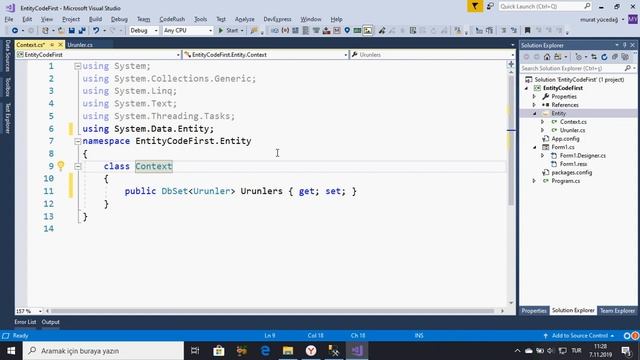Expand the Program.cs node
Screen dimensions: 640x360
pos(534,181)
